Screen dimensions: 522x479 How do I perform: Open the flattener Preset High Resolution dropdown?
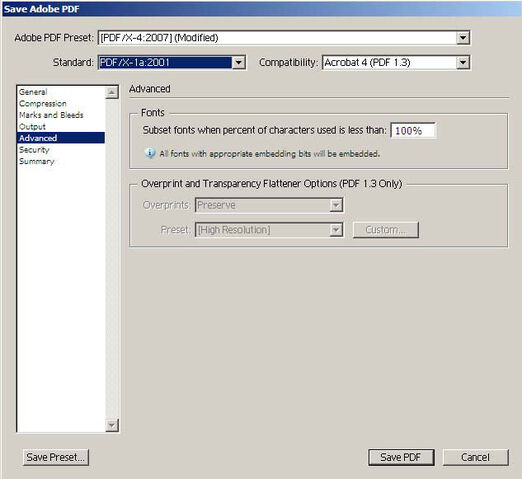coord(269,230)
